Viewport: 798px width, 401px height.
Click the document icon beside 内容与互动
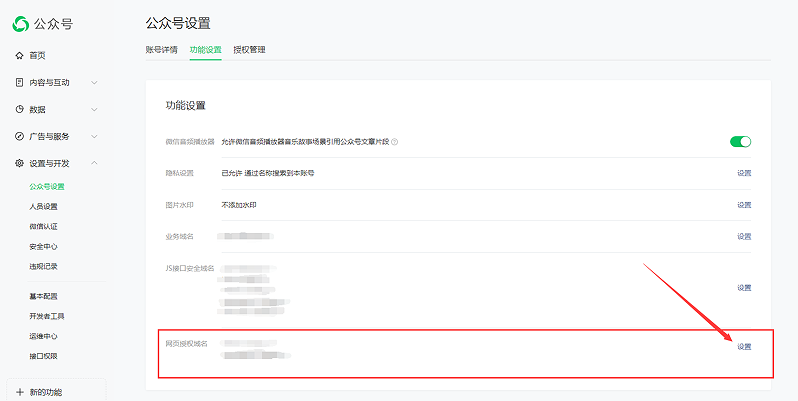point(19,82)
